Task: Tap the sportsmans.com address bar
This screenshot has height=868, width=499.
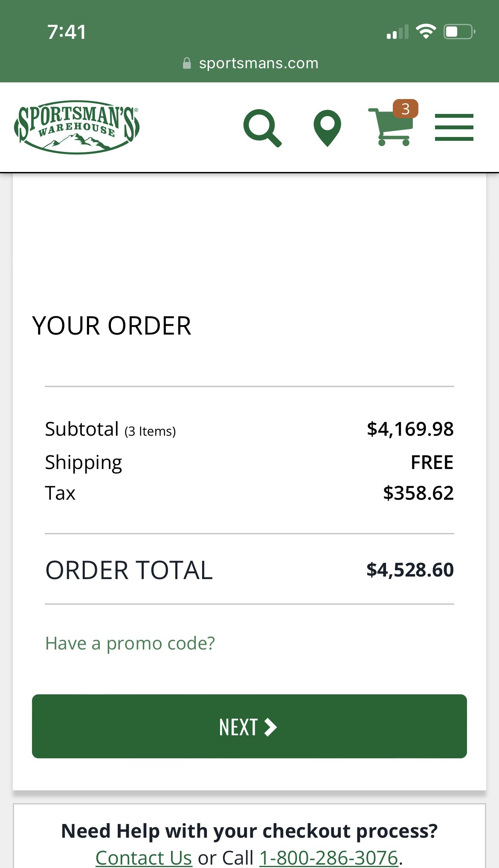Action: click(258, 63)
